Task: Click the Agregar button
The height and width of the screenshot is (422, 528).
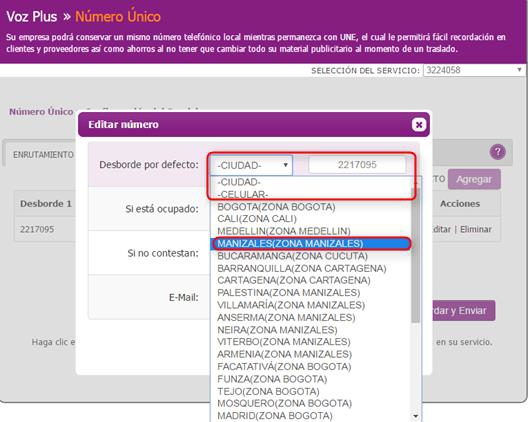Action: point(474,179)
